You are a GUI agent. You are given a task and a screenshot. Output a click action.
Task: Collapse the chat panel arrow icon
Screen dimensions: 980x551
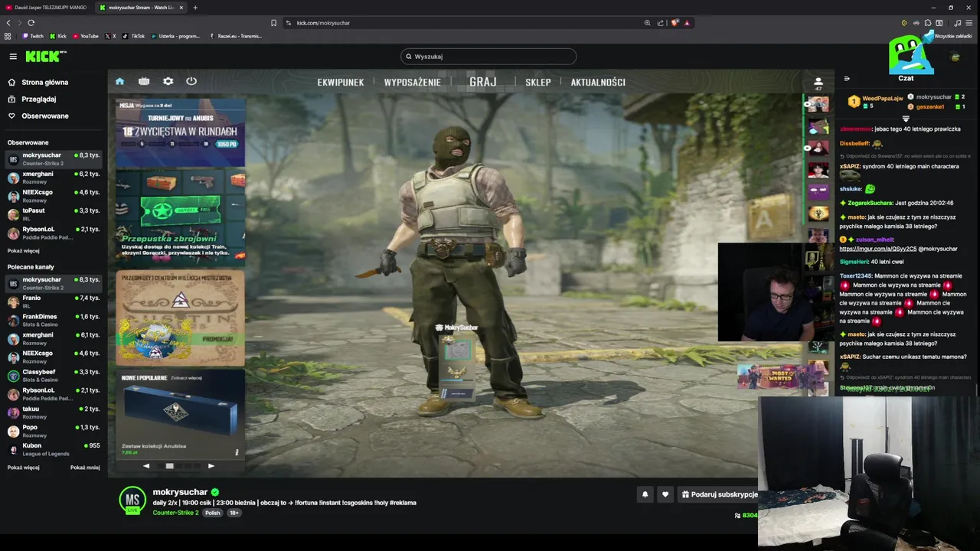click(847, 78)
